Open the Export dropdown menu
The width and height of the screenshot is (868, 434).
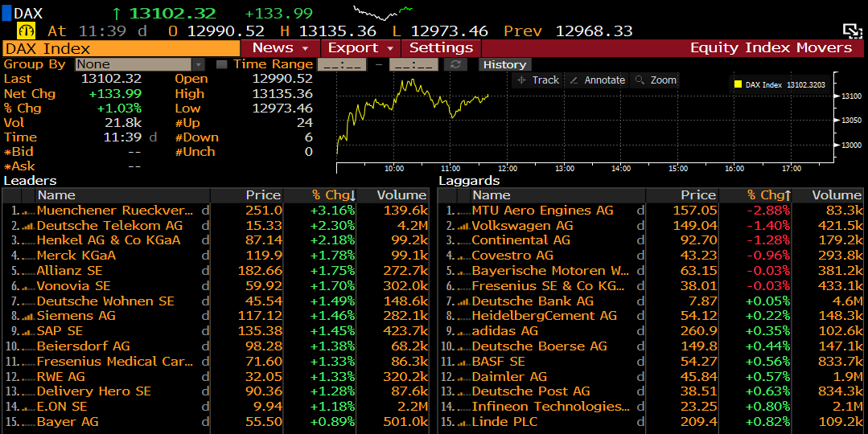tap(361, 48)
